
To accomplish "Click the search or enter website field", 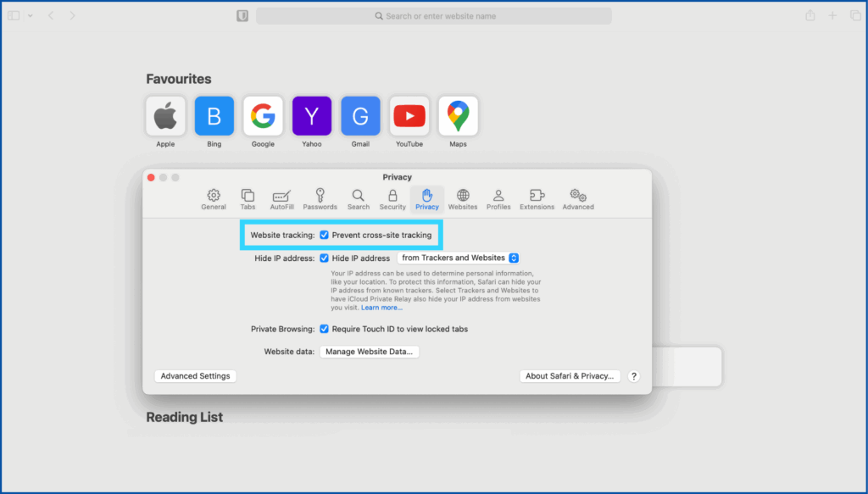I will pos(434,16).
